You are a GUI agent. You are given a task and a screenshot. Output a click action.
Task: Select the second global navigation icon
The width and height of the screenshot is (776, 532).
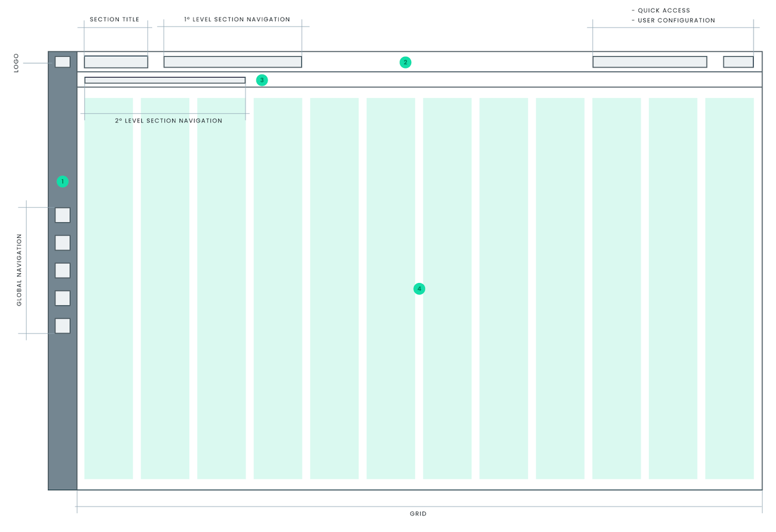click(x=62, y=242)
